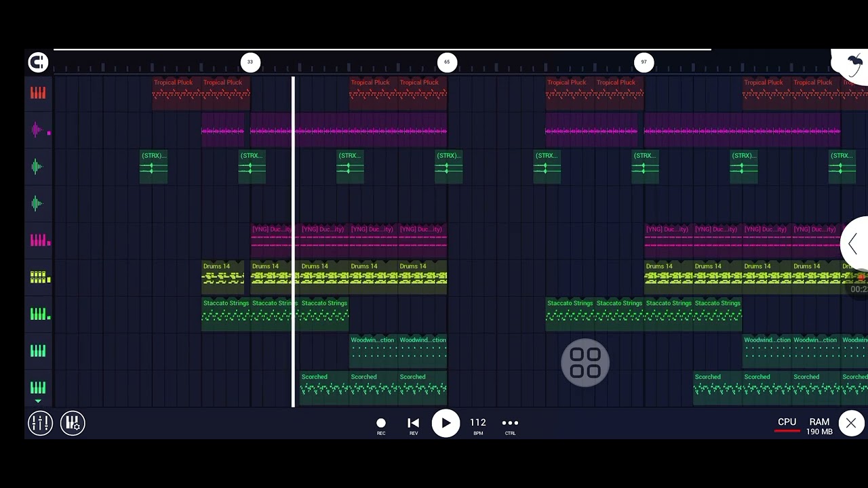The image size is (868, 488).
Task: Select the red Tropical Pluck track keyboard icon
Action: pos(38,93)
